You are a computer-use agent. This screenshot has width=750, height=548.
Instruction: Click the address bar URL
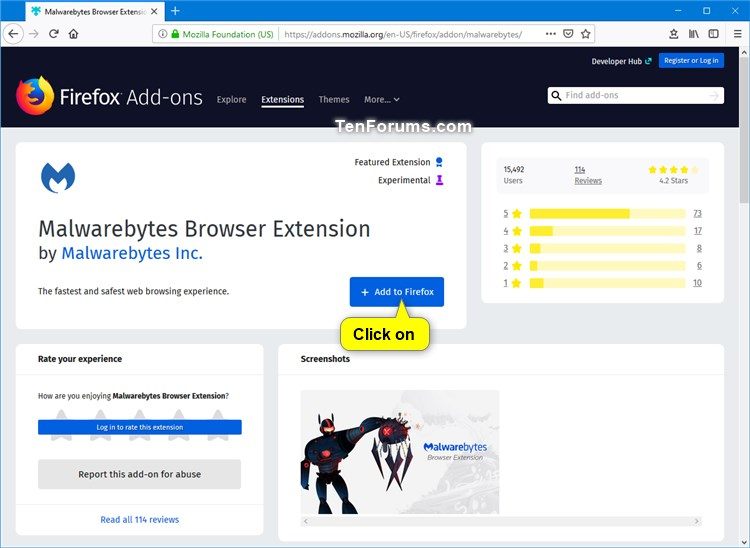403,34
